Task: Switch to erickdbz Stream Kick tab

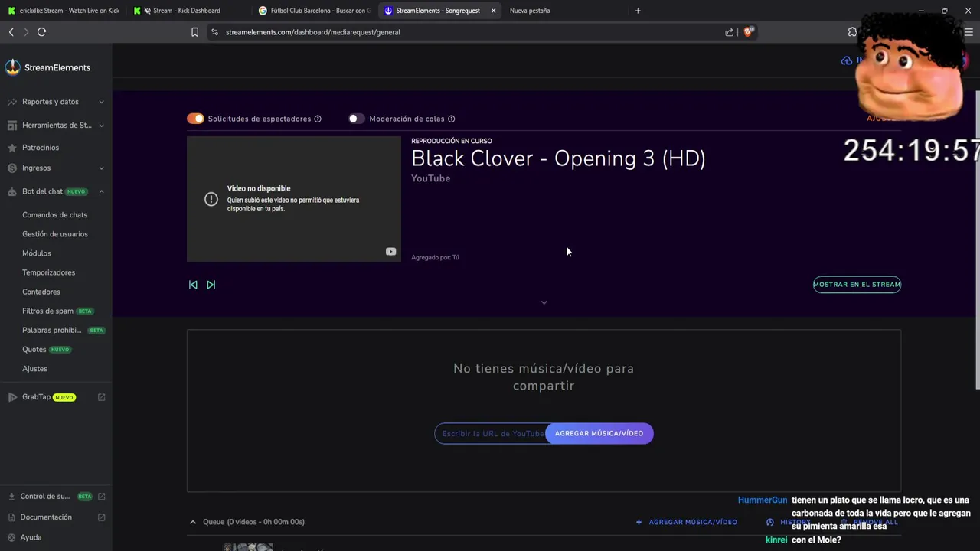Action: (63, 11)
